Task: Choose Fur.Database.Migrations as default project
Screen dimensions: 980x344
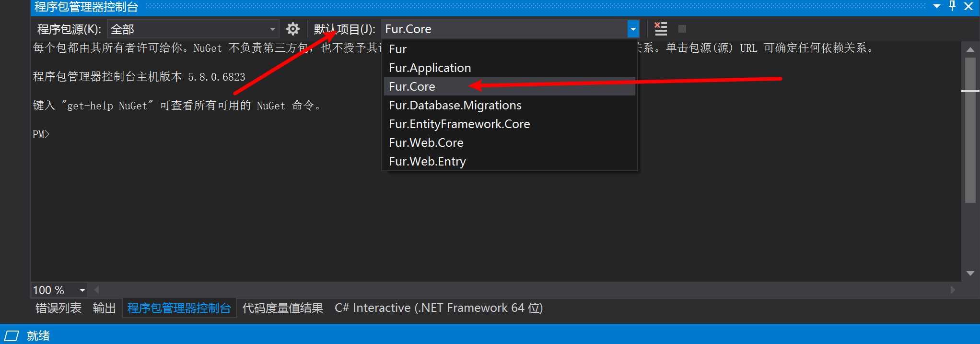Action: [x=455, y=105]
